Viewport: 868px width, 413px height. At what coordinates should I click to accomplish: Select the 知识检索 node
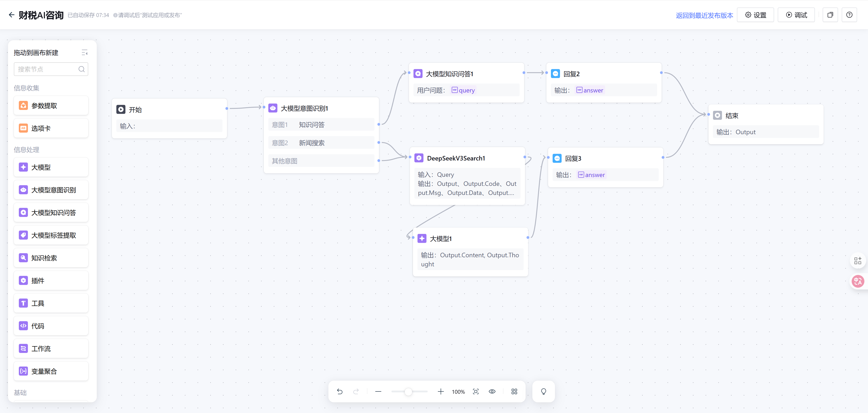pos(51,258)
